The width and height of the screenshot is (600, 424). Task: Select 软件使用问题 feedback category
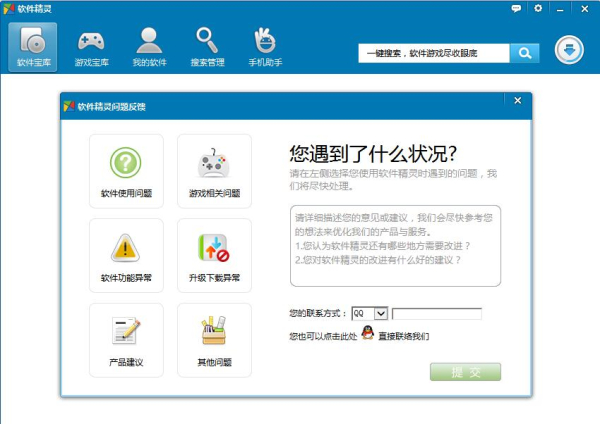click(126, 171)
